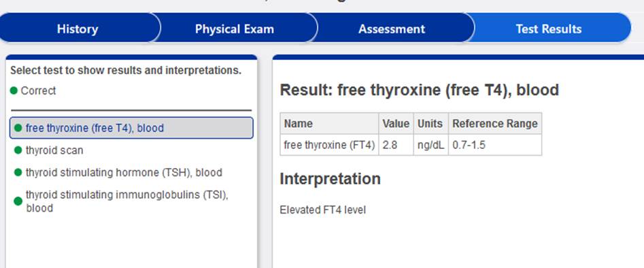644x268 pixels.
Task: Click green dot beside TSH blood test
Action: (x=18, y=172)
